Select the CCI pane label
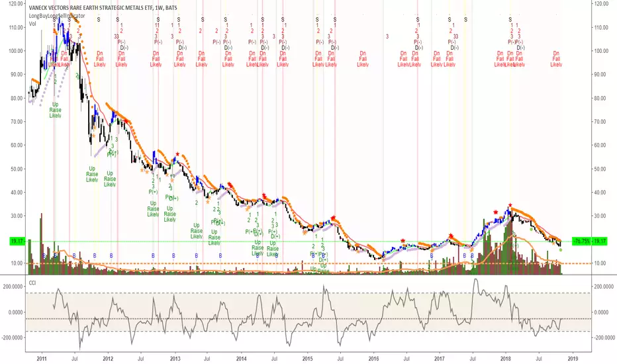 tap(32, 283)
